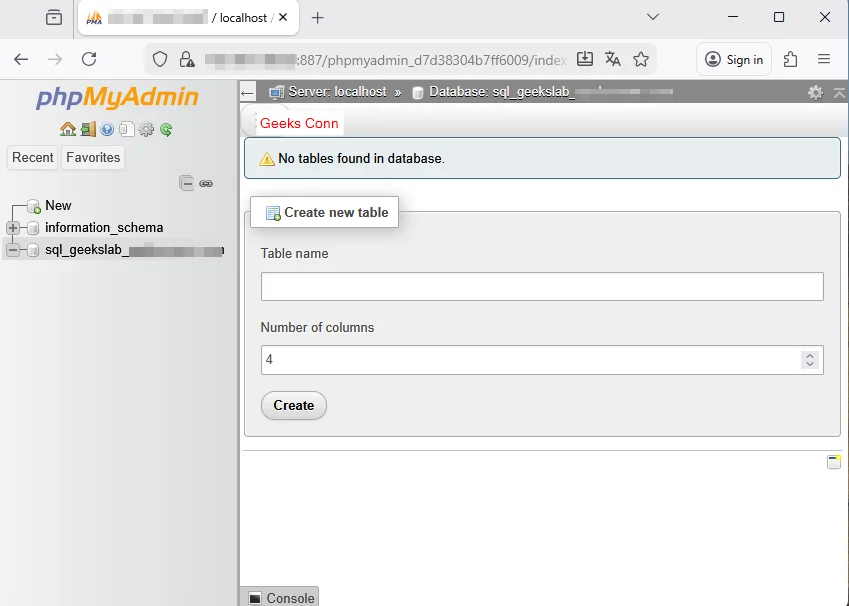Open the browser tab list chevron

click(653, 17)
